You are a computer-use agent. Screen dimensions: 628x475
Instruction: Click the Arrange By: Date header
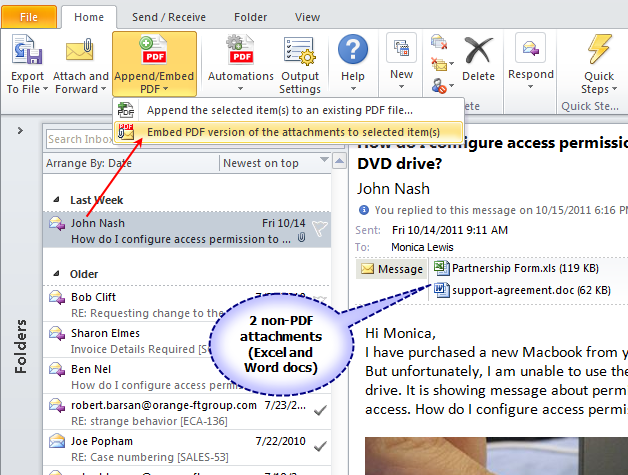click(x=89, y=163)
